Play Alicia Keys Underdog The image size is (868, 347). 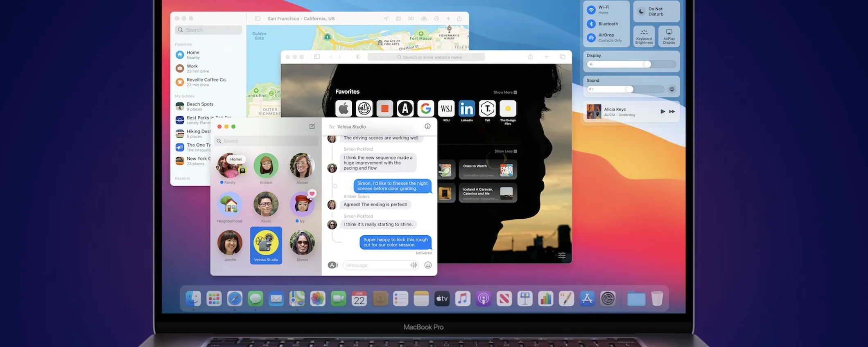(662, 111)
